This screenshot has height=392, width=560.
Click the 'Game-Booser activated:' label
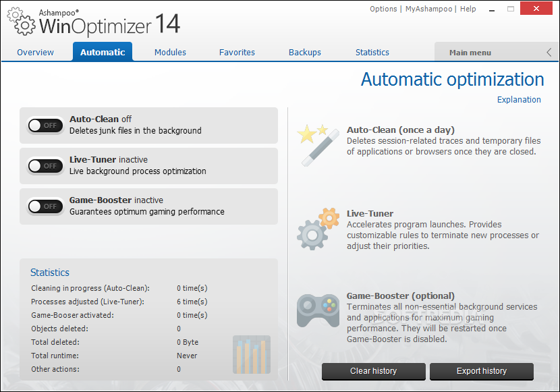[72, 315]
